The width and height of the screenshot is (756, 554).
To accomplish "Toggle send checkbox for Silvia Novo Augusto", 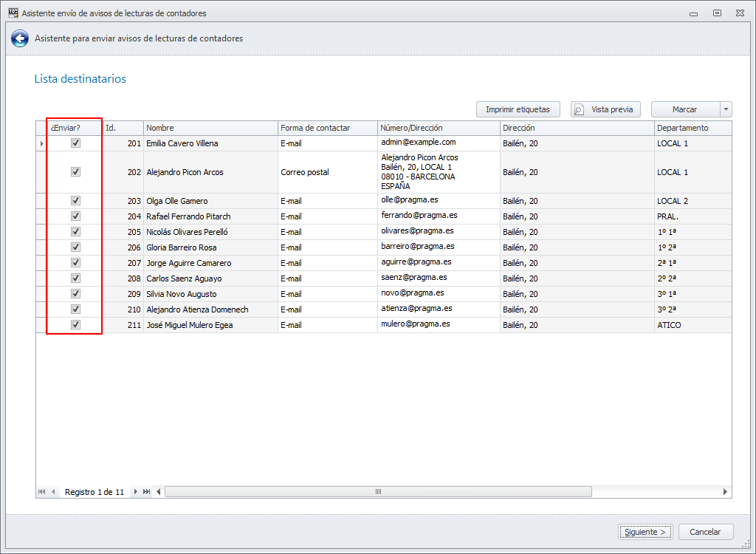I will (76, 293).
